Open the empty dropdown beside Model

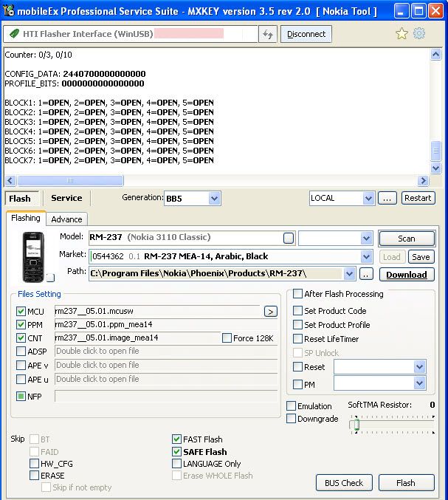[x=366, y=238]
